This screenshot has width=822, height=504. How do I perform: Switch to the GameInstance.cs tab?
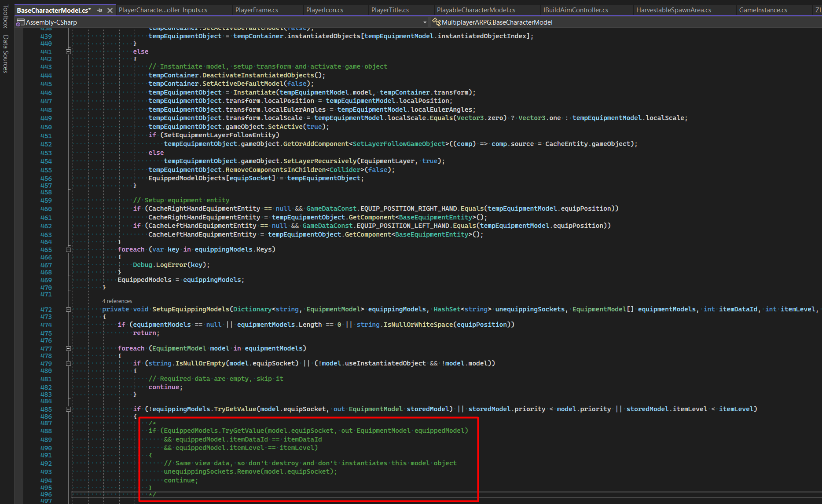(x=764, y=10)
